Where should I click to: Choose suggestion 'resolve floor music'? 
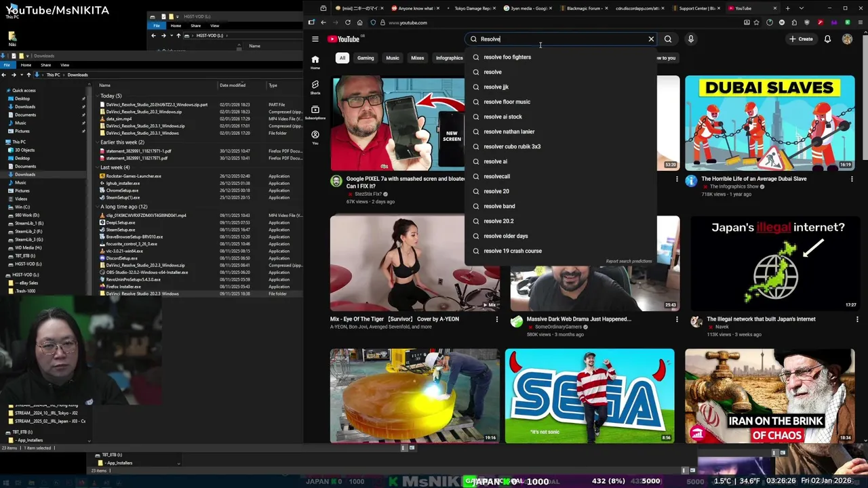click(560, 102)
